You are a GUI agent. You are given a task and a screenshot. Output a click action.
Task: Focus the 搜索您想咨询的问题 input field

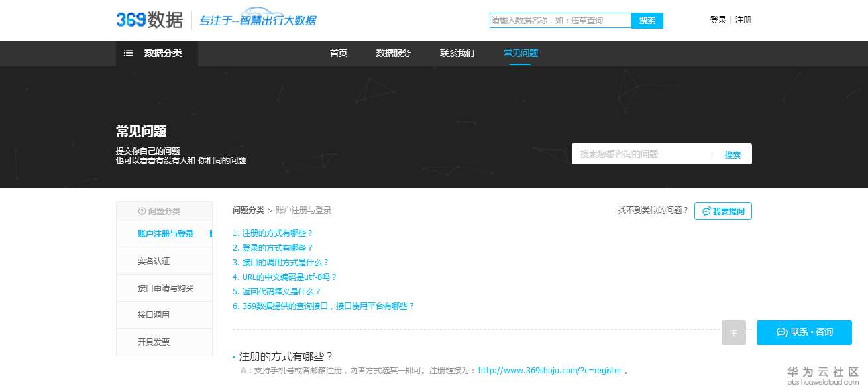(x=641, y=154)
